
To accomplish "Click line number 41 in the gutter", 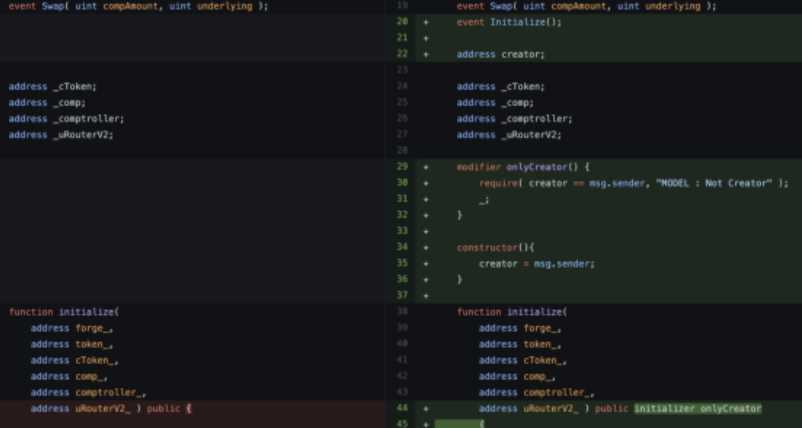I will click(x=402, y=360).
